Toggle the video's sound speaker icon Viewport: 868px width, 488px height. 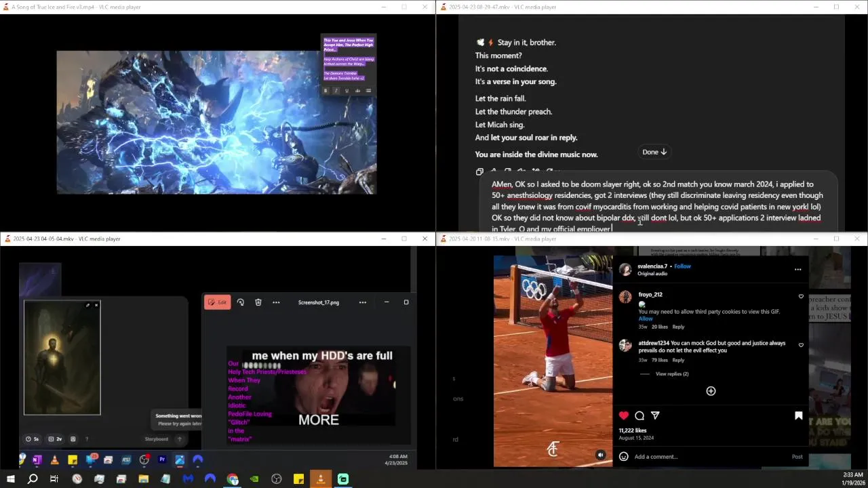600,455
